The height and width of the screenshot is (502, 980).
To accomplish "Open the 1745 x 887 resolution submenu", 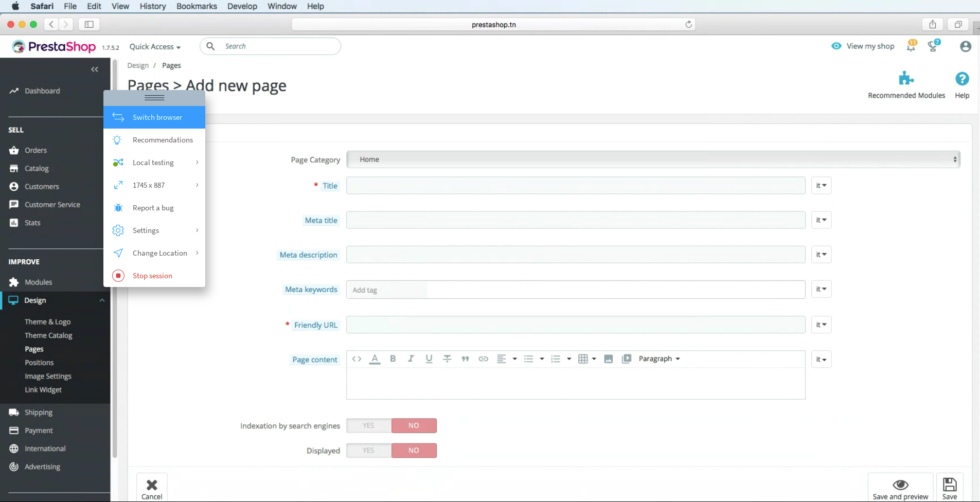I will 154,185.
